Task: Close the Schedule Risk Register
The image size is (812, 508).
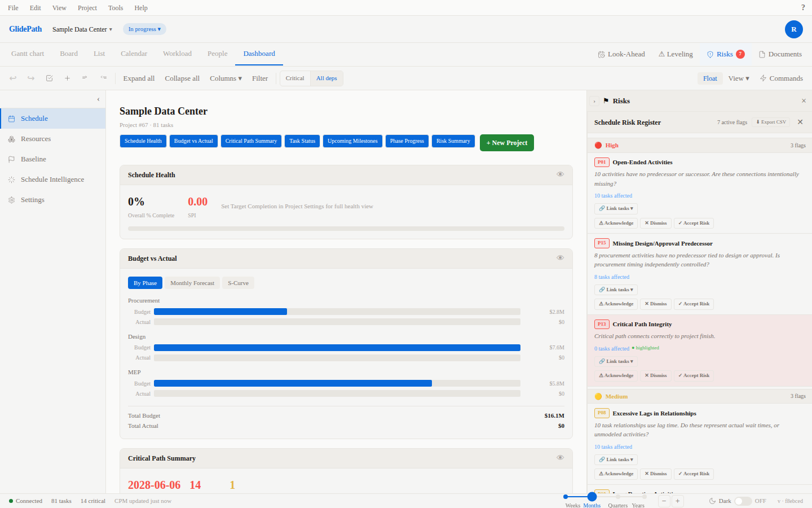Action: [x=800, y=122]
